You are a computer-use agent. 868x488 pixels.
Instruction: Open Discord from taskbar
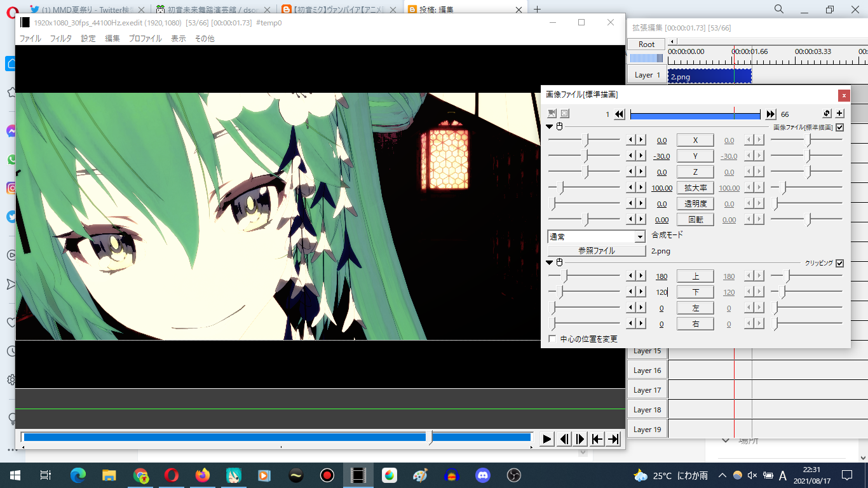(x=483, y=475)
